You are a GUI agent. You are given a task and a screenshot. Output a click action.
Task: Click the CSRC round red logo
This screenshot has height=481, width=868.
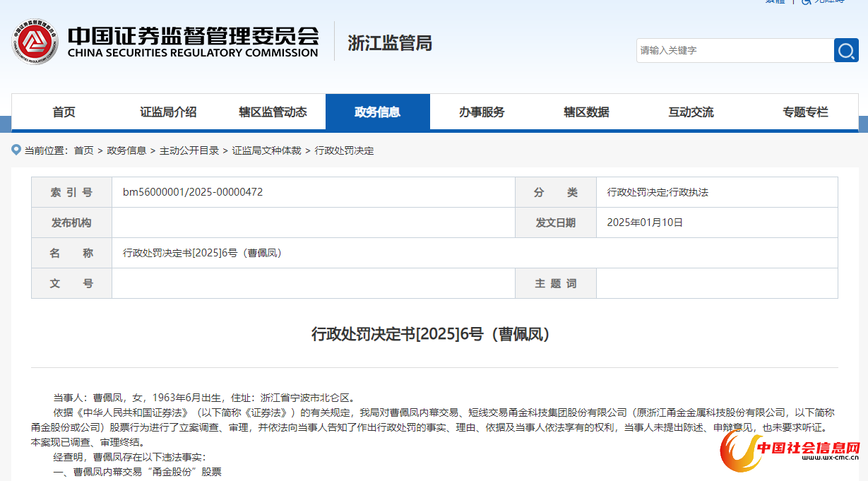[x=34, y=42]
